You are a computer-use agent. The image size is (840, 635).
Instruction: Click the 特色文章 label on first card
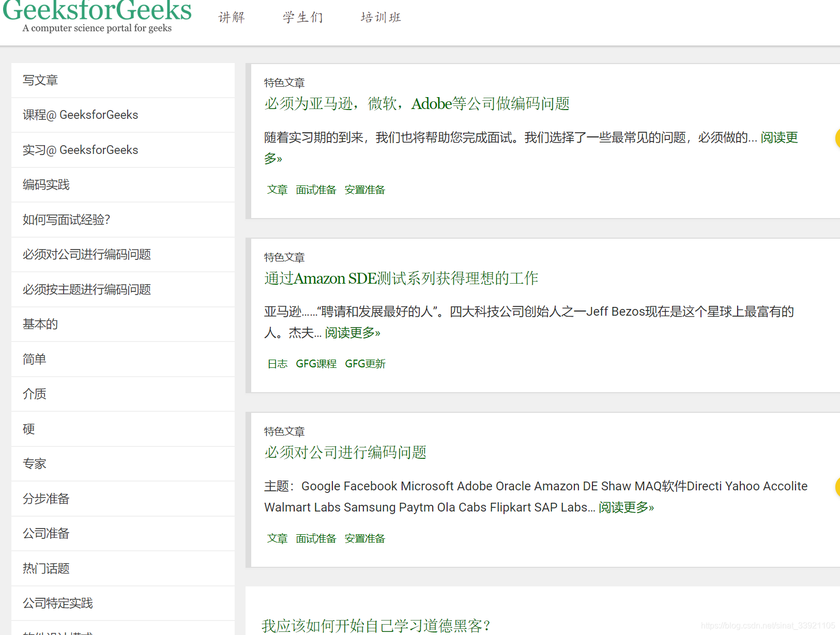click(x=284, y=83)
